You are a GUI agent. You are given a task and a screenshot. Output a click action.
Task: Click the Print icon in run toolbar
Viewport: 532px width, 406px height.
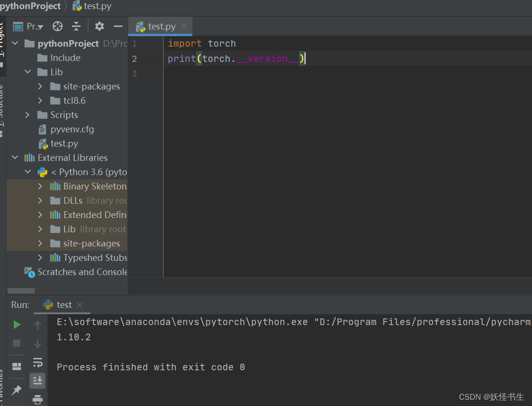point(38,399)
